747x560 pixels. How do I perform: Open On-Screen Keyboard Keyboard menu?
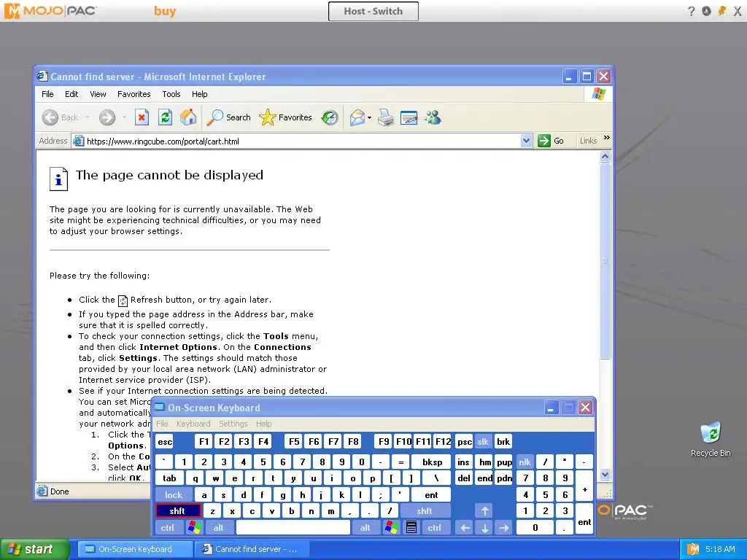193,424
